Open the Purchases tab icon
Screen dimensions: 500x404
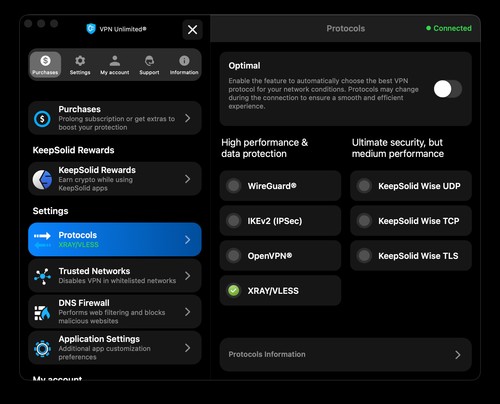pyautogui.click(x=45, y=65)
